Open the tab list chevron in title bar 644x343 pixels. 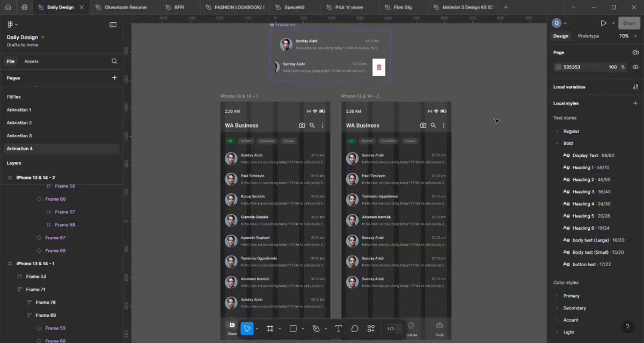(573, 8)
